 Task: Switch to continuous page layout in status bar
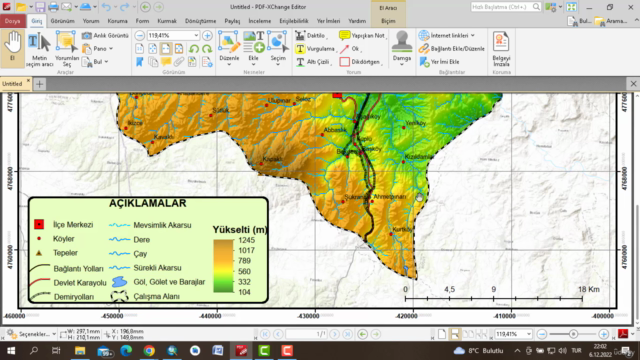(x=454, y=334)
